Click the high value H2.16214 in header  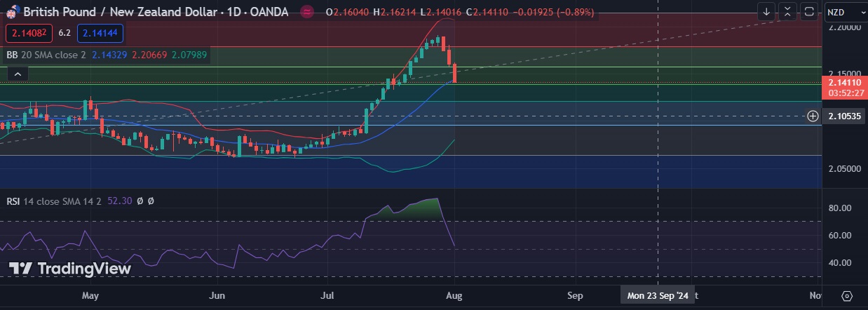point(395,12)
